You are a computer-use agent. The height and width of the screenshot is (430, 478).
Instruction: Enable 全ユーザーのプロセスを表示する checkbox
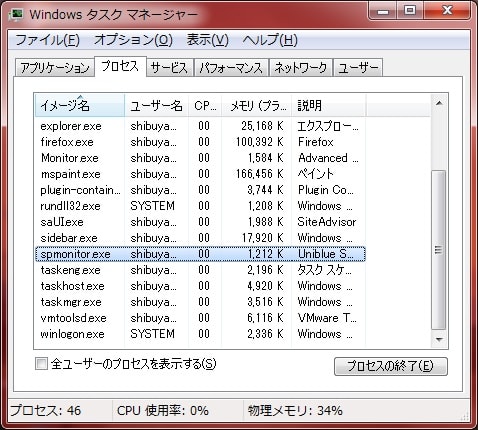[41, 363]
